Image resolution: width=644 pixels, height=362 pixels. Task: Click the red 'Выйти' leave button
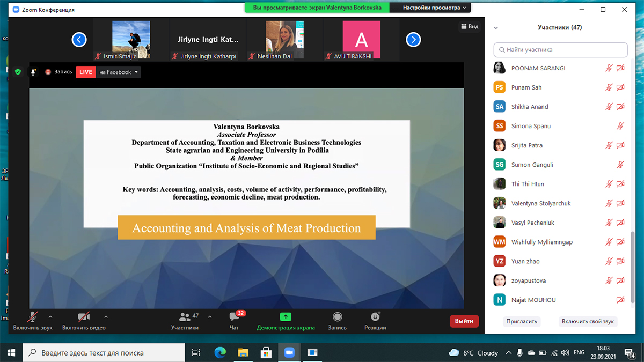464,321
